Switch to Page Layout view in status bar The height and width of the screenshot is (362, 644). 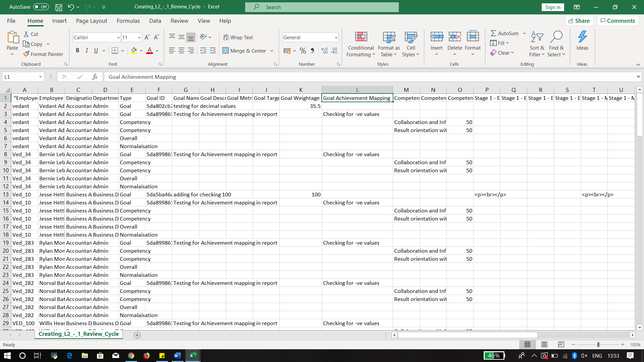coord(544,345)
